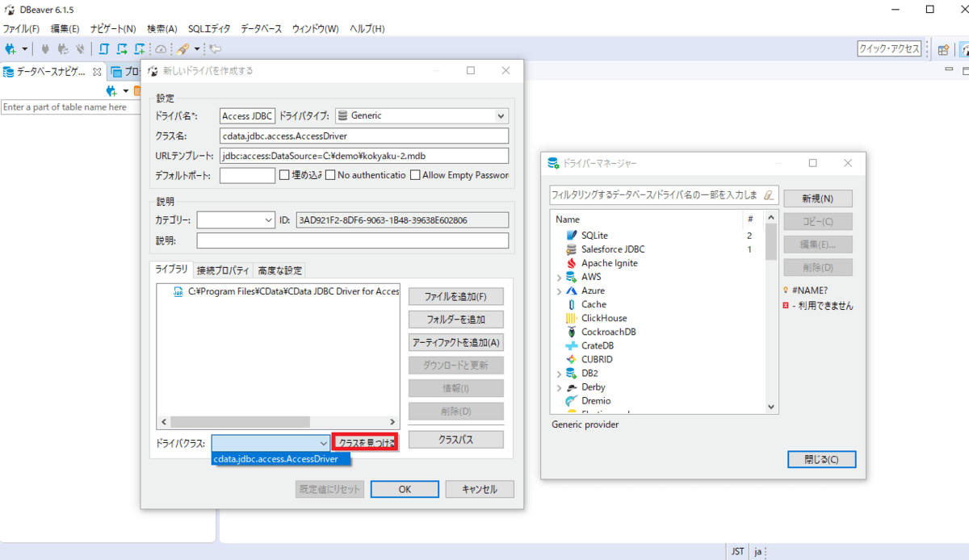969x560 pixels.
Task: Expand the AWS node in Driver Manager
Action: tap(559, 277)
